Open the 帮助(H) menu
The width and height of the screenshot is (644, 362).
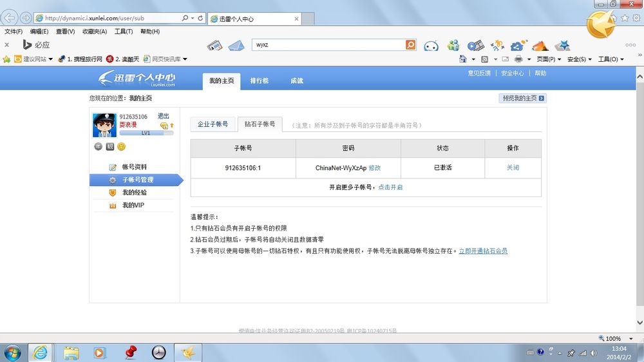tap(150, 31)
